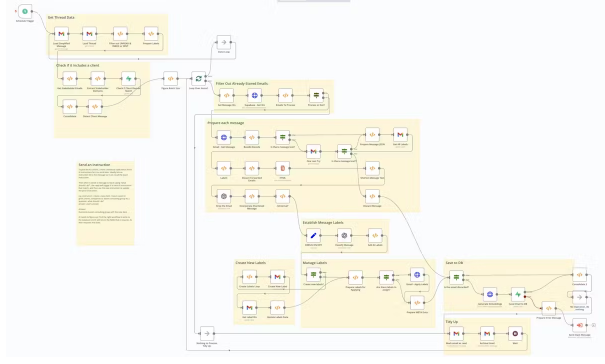
Task: Select the Schedule Trigger node
Action: 25,12
